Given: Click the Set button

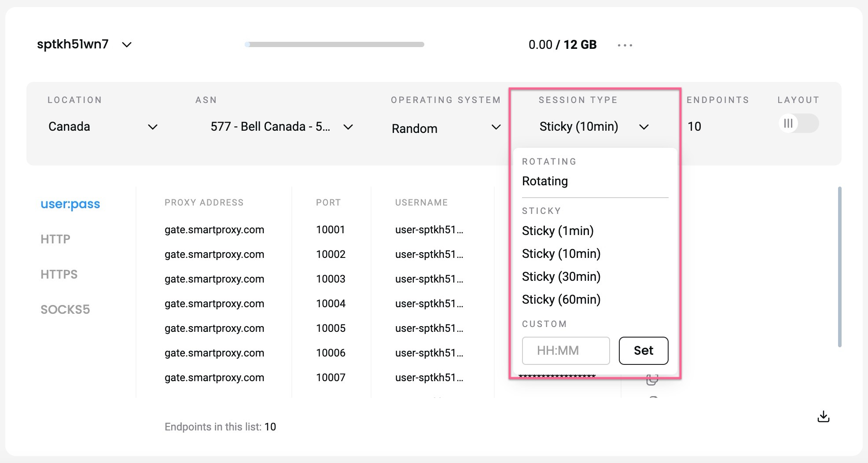Looking at the screenshot, I should click(x=644, y=351).
